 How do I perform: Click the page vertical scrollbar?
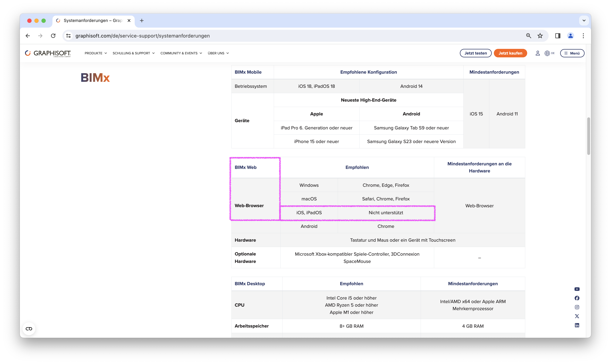588,136
